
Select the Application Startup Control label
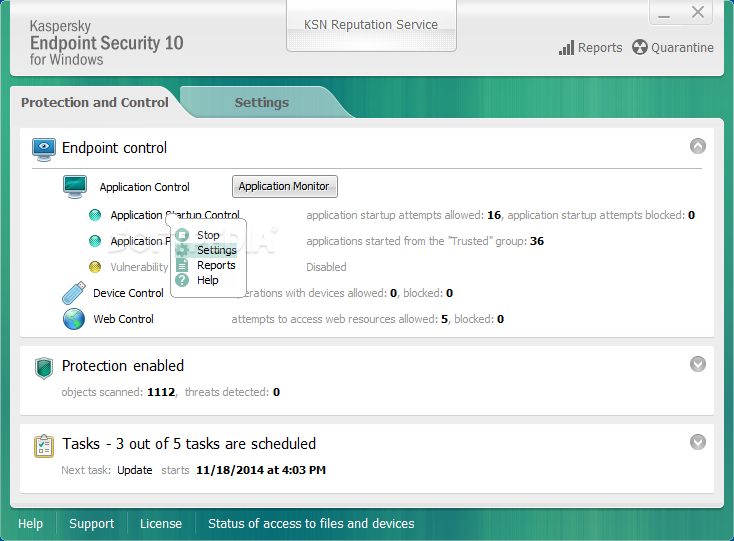175,215
